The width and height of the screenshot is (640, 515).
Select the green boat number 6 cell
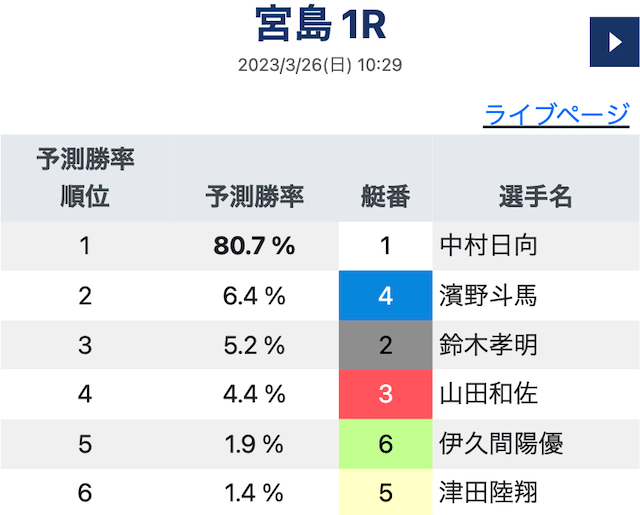click(x=386, y=444)
